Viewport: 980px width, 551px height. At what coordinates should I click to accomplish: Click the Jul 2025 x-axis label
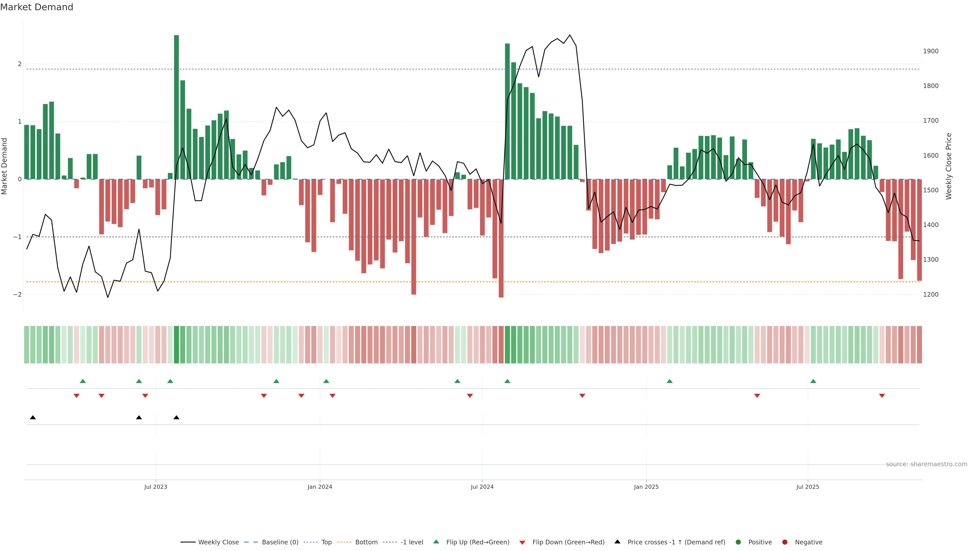point(808,487)
